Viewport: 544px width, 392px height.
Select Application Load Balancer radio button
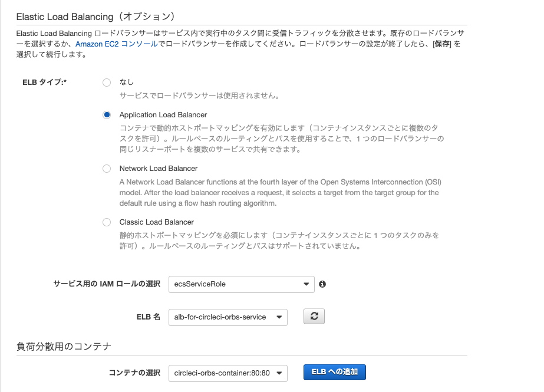point(107,115)
